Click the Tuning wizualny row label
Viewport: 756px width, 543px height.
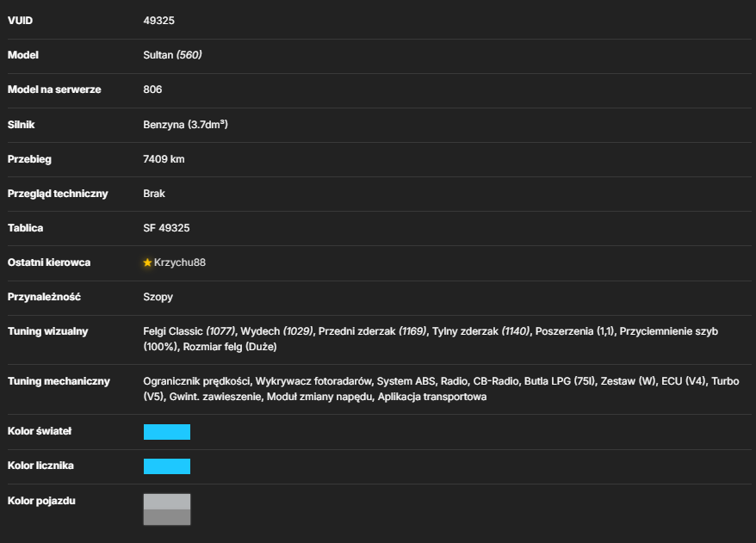pos(47,331)
